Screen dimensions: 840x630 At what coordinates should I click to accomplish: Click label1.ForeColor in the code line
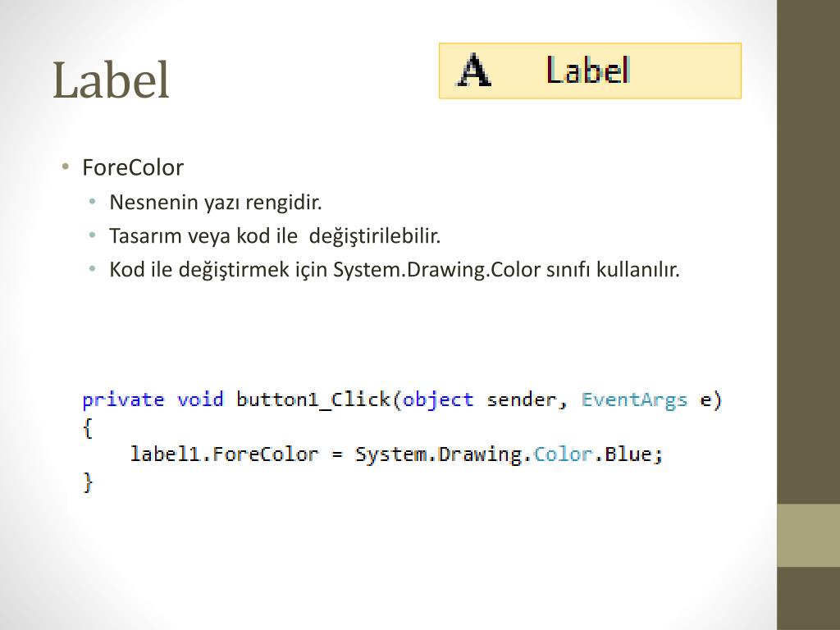tap(224, 454)
